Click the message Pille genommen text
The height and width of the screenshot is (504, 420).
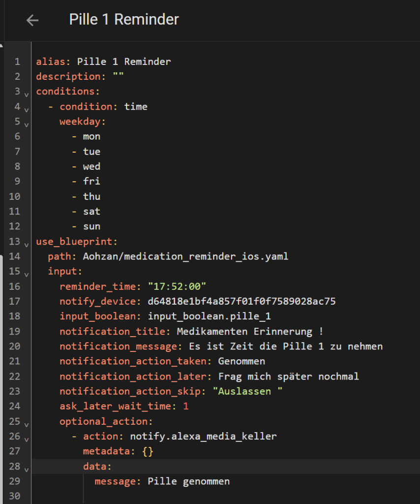click(188, 481)
